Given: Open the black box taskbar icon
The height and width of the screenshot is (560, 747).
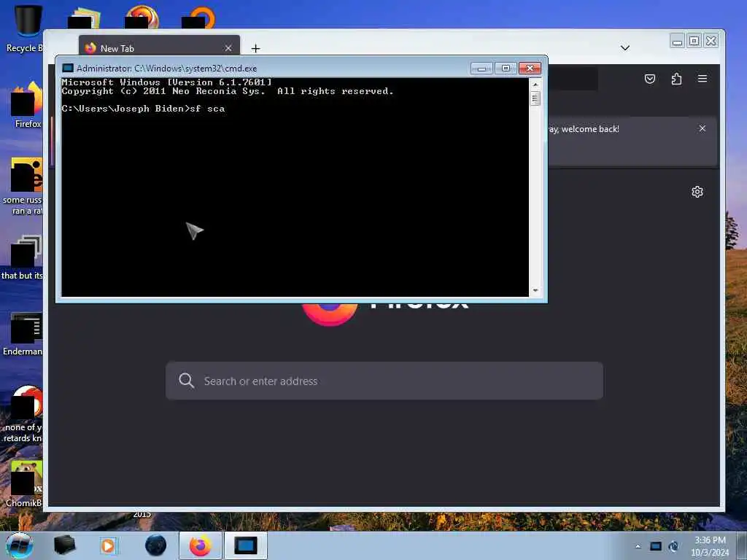Looking at the screenshot, I should click(x=64, y=545).
